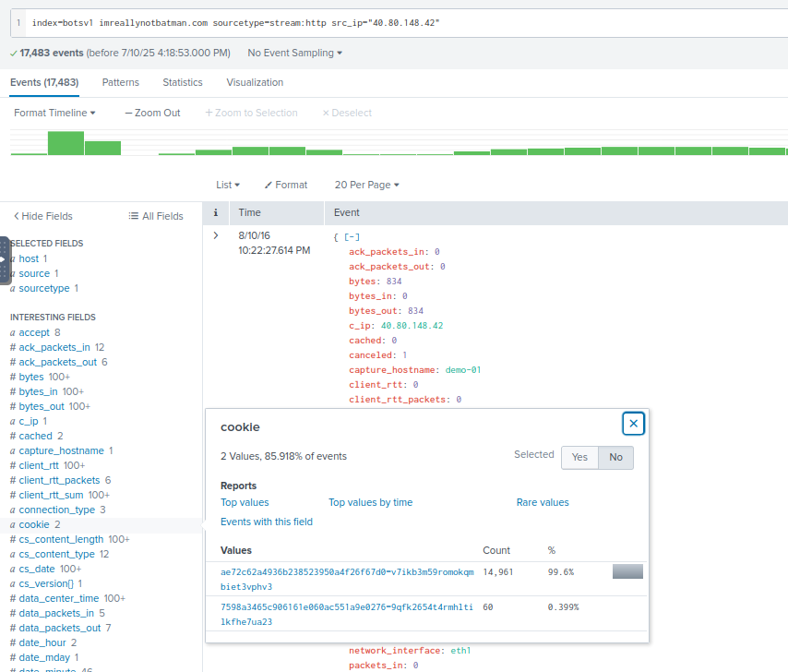This screenshot has height=672, width=788.
Task: Open the capture_hostname field in sidebar
Action: tap(61, 450)
